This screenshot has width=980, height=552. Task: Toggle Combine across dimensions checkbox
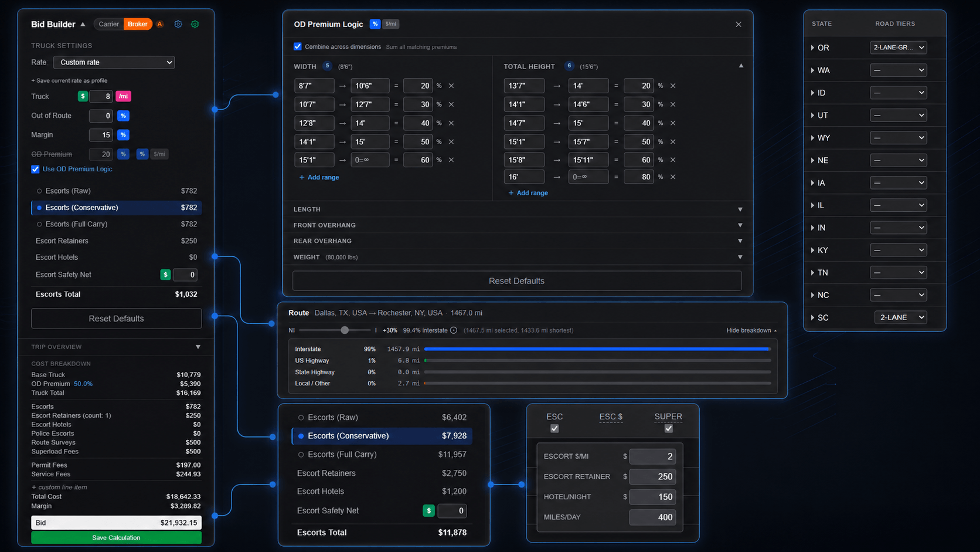click(298, 46)
